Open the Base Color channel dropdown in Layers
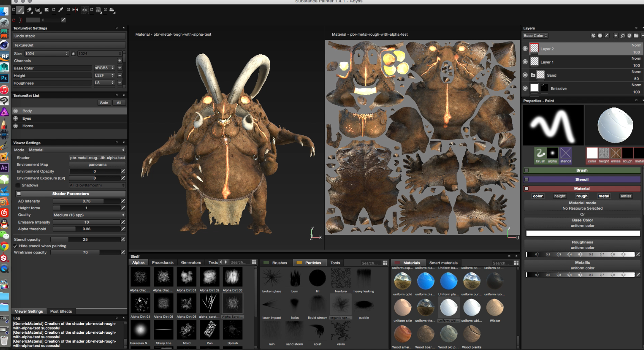 535,36
